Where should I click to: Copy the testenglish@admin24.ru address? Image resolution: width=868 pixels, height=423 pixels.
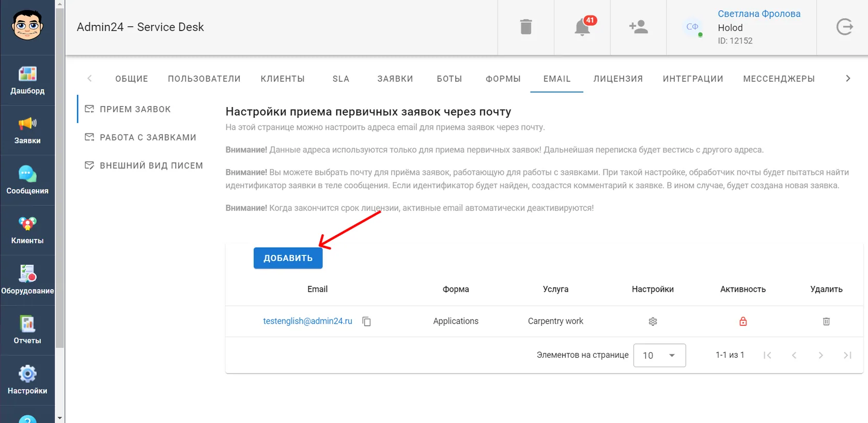(x=366, y=321)
